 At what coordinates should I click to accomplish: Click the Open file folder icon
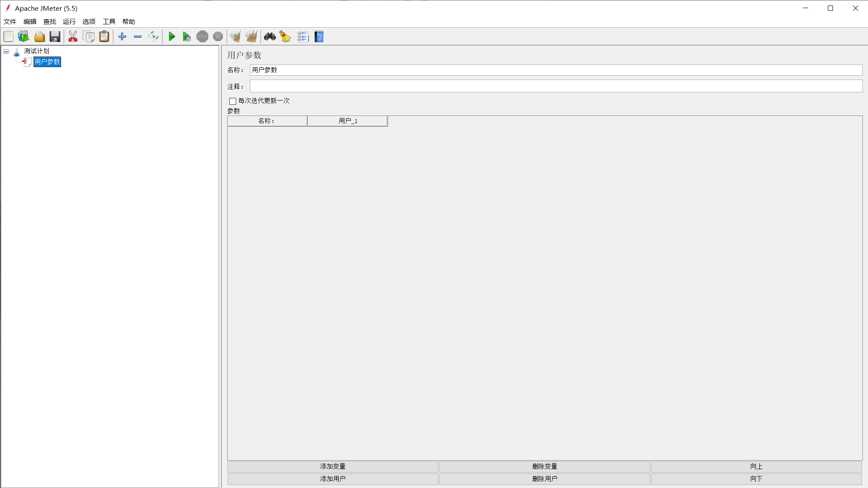coord(39,37)
